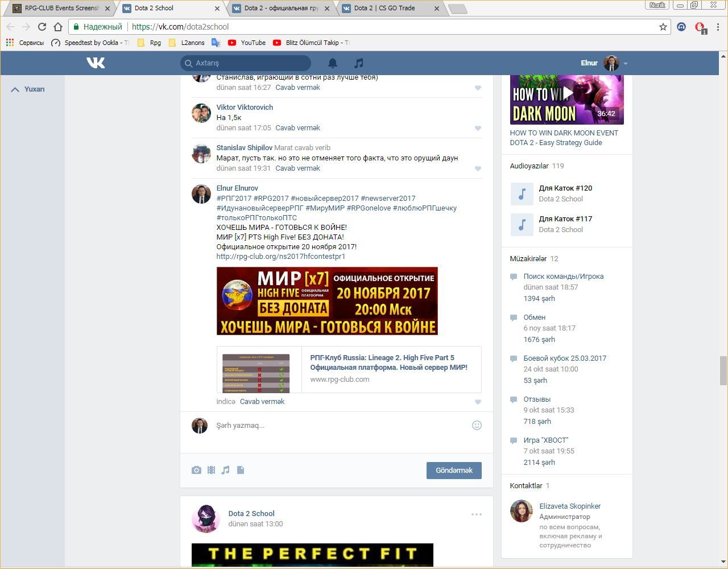The width and height of the screenshot is (728, 569).
Task: Attach a photo using camera icon
Action: click(x=196, y=470)
